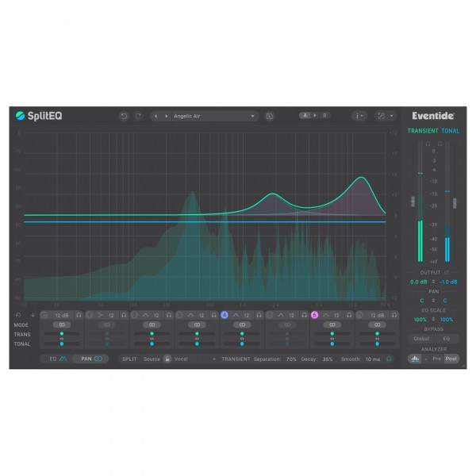
Task: Toggle band 6 pink numbered circle
Action: pos(314,315)
